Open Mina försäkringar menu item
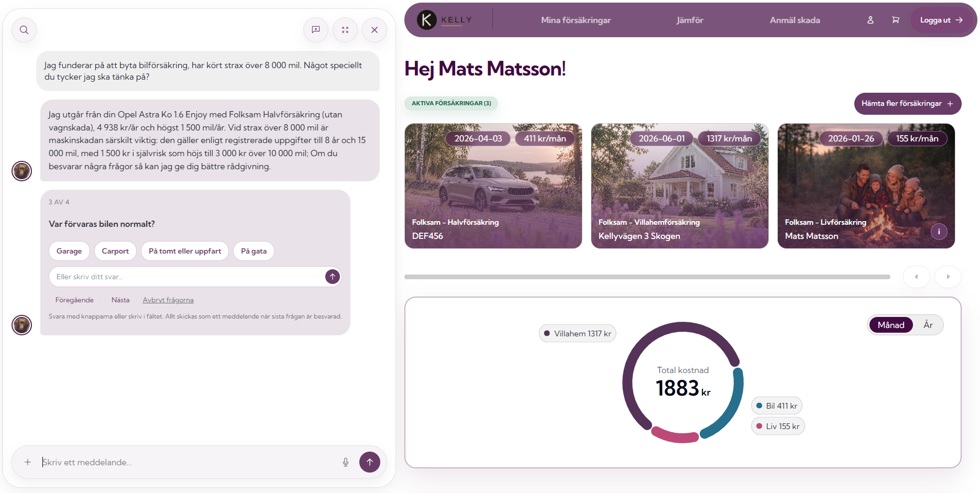Image resolution: width=980 pixels, height=493 pixels. (x=576, y=20)
